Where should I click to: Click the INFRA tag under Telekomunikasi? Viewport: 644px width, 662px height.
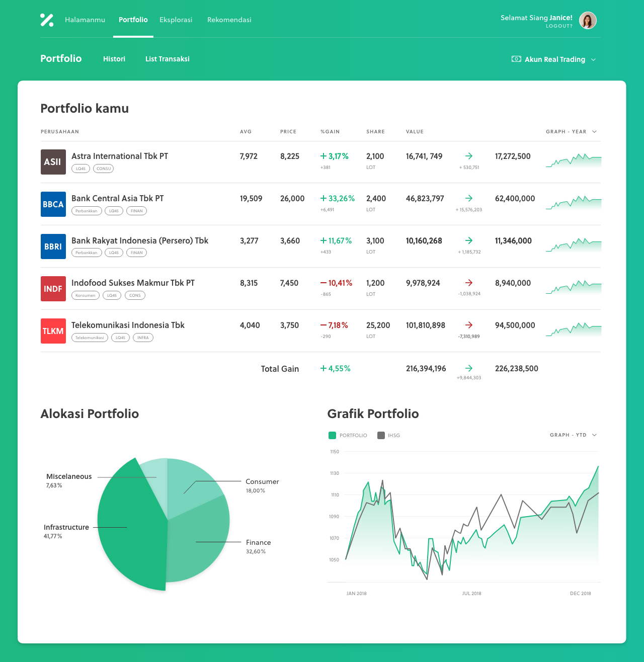(x=143, y=338)
